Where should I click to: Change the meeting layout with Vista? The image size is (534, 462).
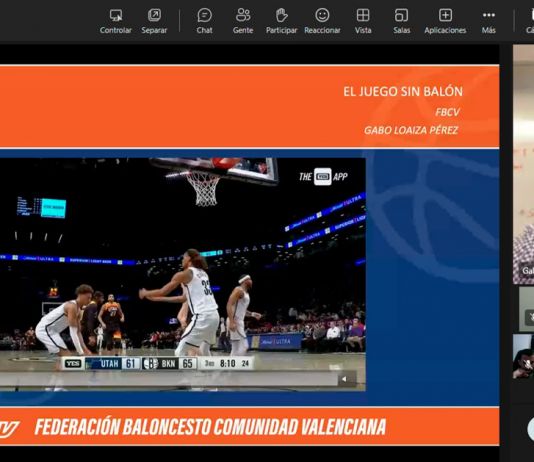[363, 21]
